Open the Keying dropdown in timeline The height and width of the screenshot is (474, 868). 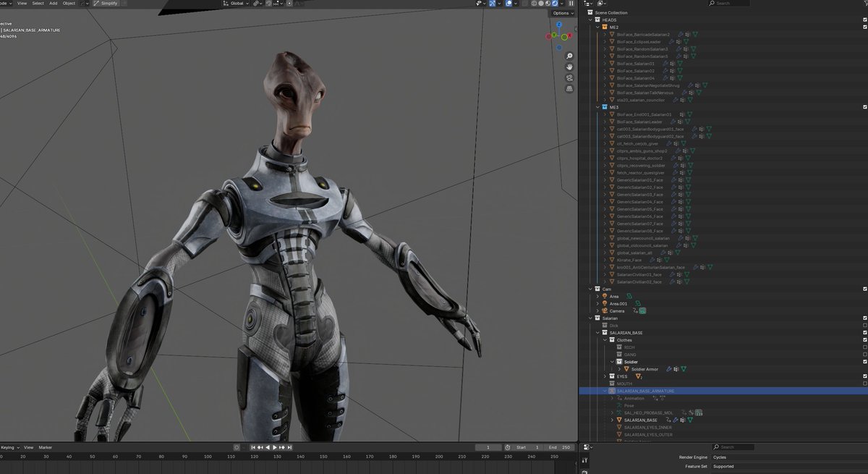[10, 447]
